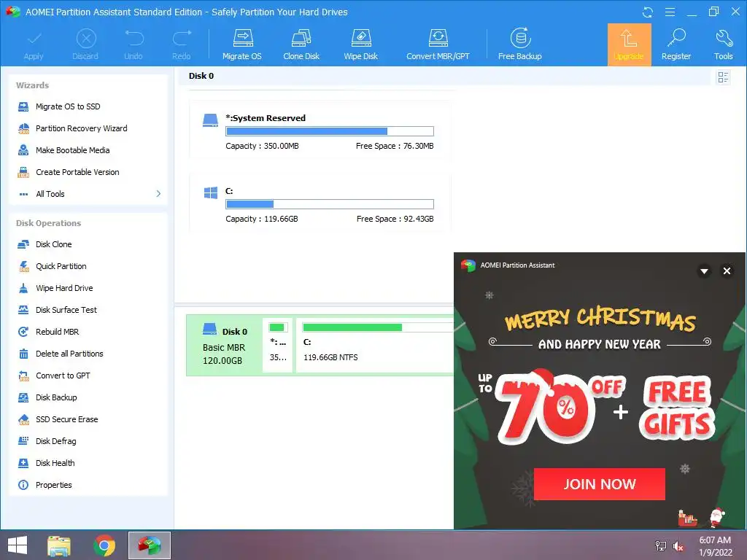Click the Migrate OS toolbar icon
Image resolution: width=747 pixels, height=560 pixels.
click(x=242, y=44)
